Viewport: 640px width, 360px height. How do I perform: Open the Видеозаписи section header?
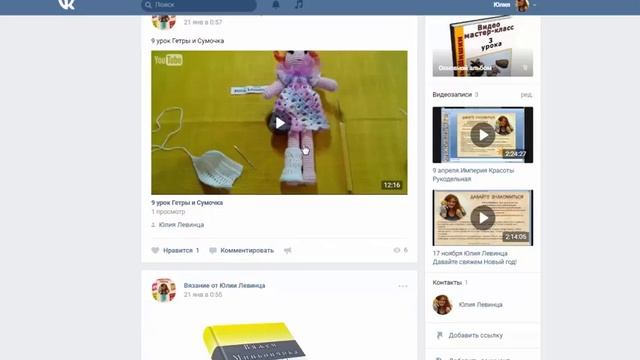click(452, 94)
